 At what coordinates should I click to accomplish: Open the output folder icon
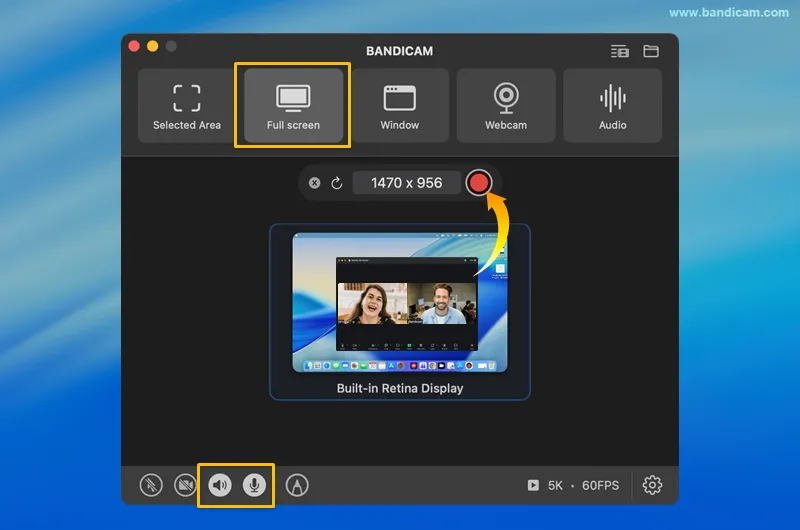pos(651,51)
